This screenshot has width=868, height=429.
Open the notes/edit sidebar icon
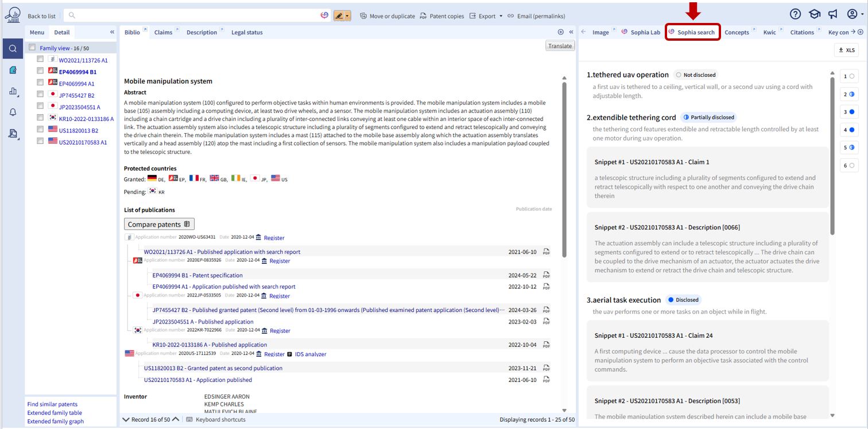pyautogui.click(x=13, y=70)
